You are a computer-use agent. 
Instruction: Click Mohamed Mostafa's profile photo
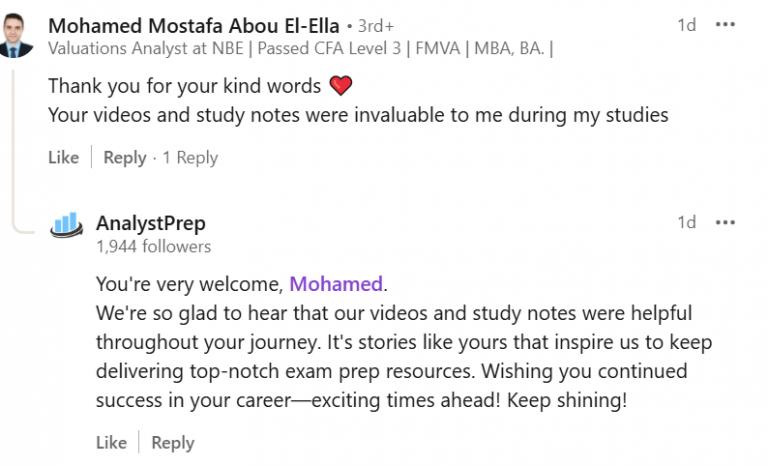(x=18, y=35)
